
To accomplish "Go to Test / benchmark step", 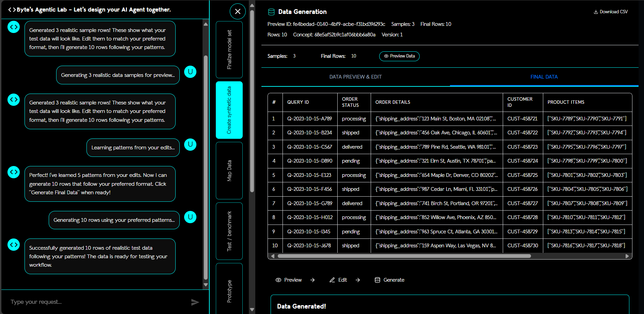I will pos(229,231).
